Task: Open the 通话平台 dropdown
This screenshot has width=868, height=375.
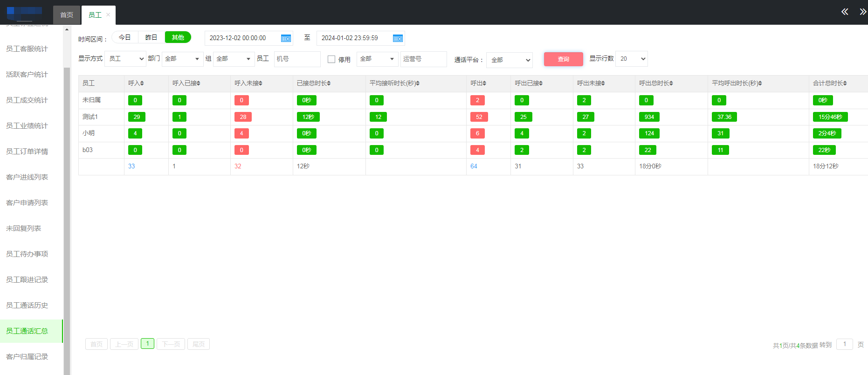Action: click(x=510, y=60)
